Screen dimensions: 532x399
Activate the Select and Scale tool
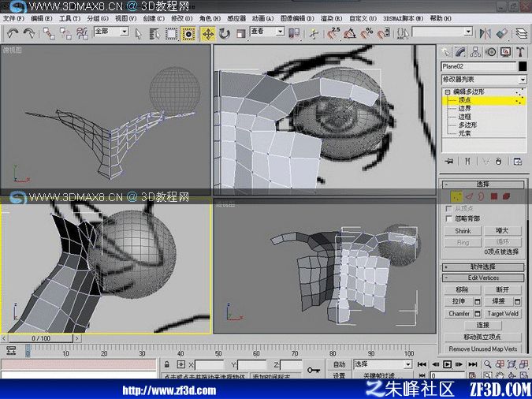241,34
